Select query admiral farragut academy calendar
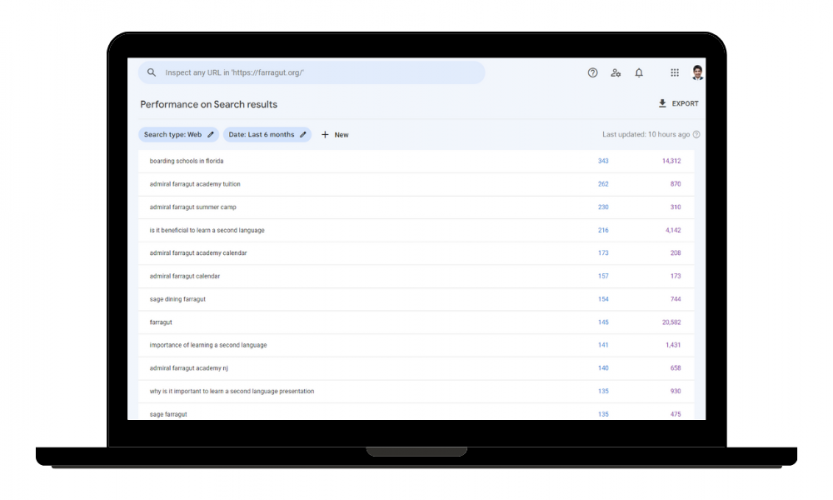Screen dimensions: 833x500 [x=198, y=253]
